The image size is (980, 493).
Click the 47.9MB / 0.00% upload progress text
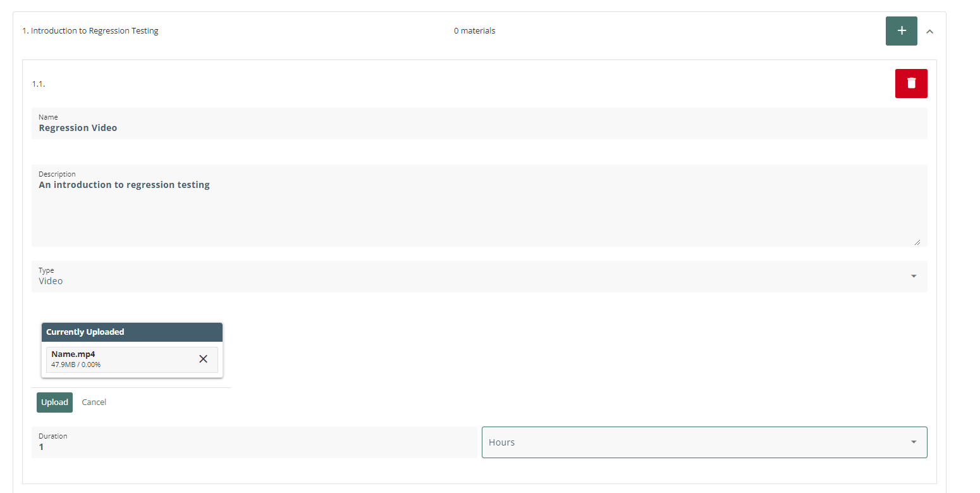(x=76, y=365)
